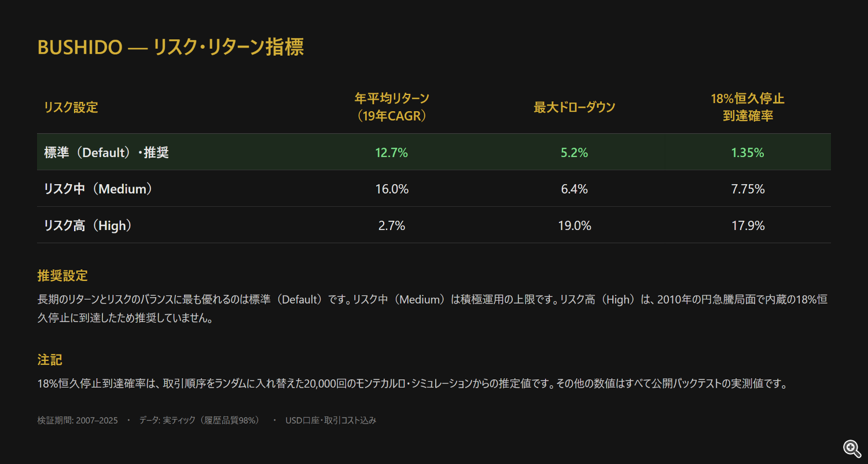Select the リスク中 (Medium) row label
Image resolution: width=868 pixels, height=464 pixels.
[98, 189]
